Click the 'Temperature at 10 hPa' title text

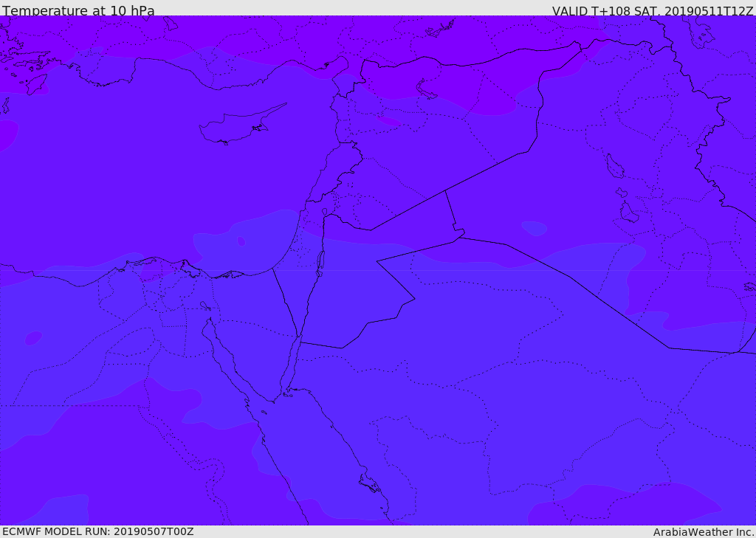(78, 10)
